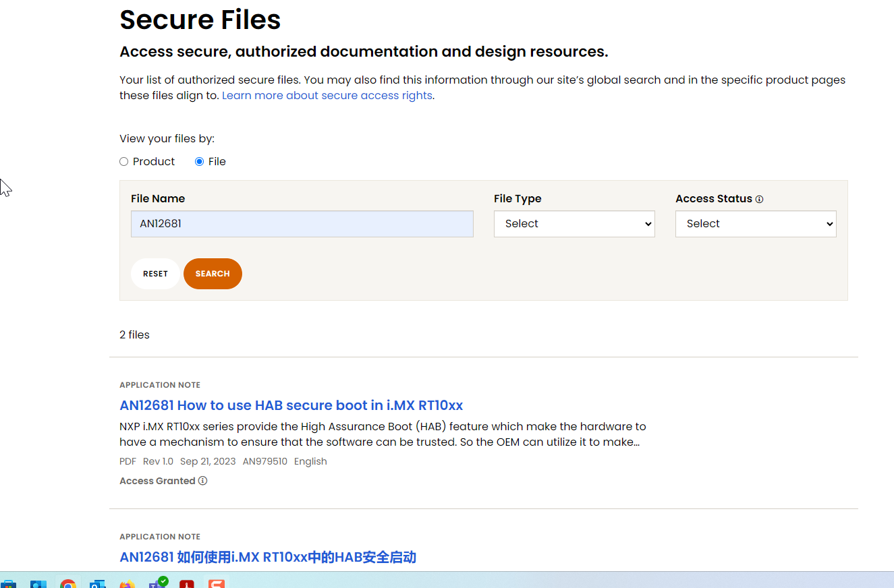The image size is (894, 588).
Task: Select the Product radio button
Action: [123, 162]
